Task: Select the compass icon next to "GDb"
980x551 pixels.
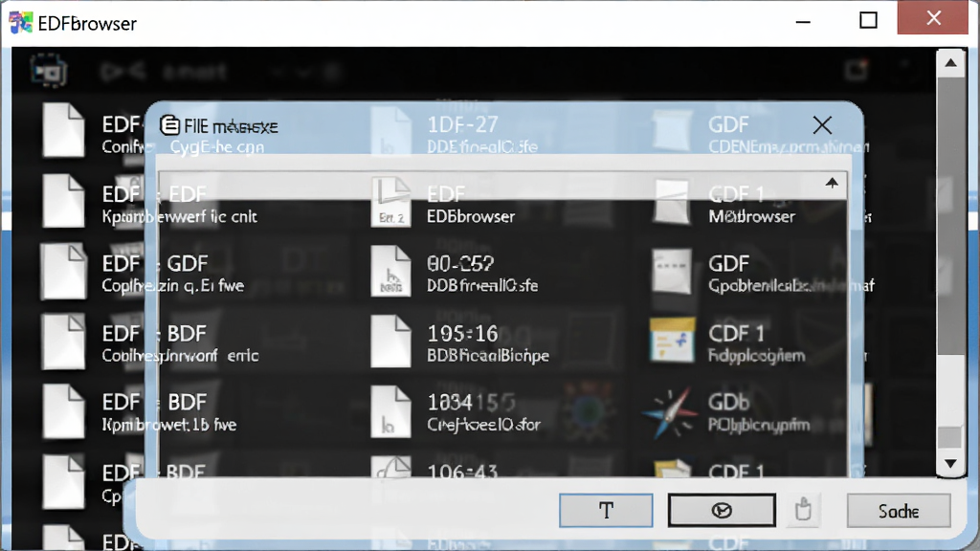Action: tap(671, 412)
